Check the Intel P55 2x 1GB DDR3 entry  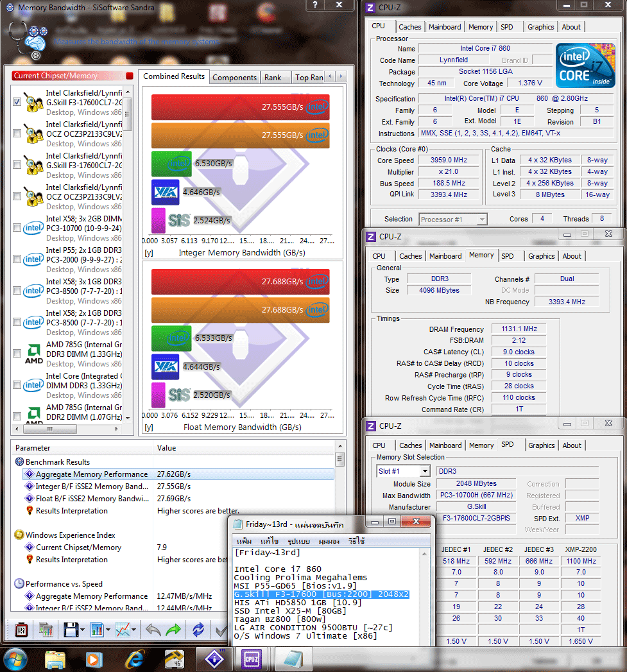tap(17, 259)
